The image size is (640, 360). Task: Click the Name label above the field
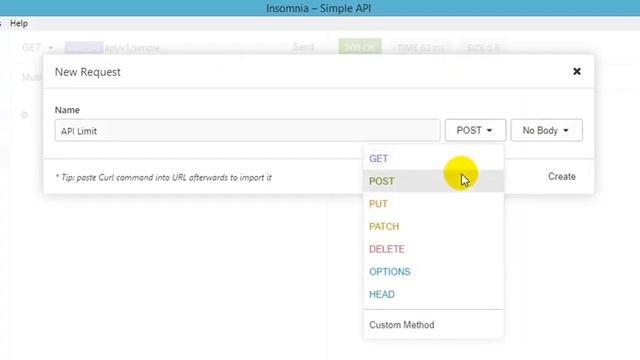point(67,110)
